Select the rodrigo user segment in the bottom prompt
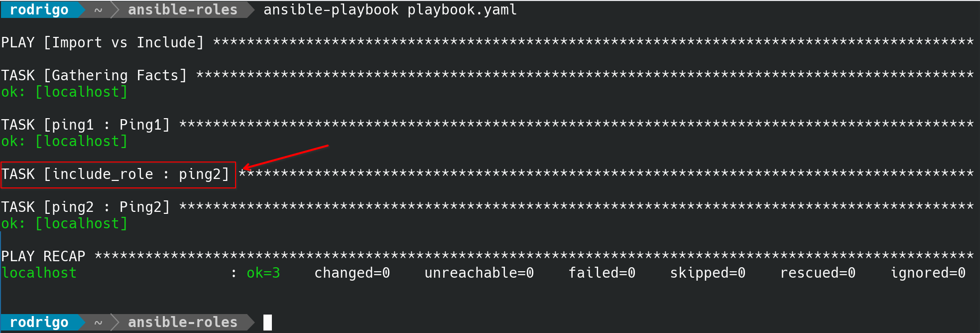 pyautogui.click(x=39, y=323)
